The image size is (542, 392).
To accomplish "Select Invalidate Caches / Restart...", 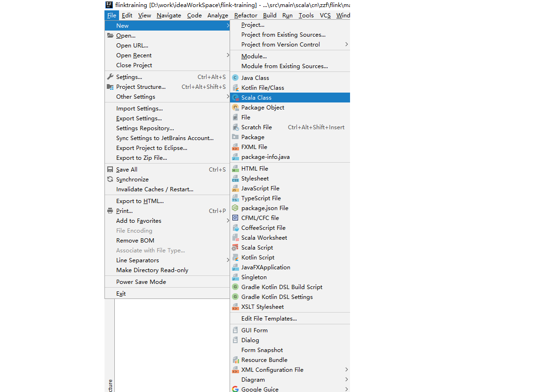I will 167,189.
